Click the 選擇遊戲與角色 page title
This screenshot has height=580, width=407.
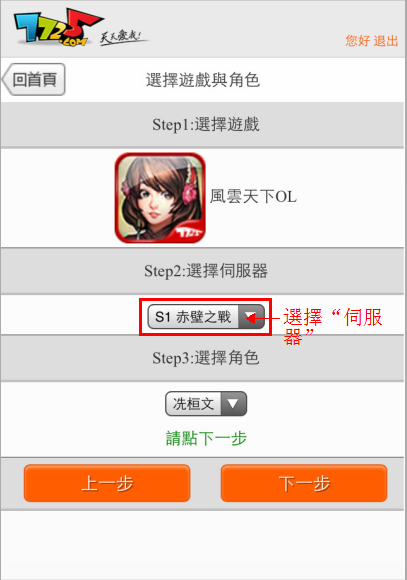(x=203, y=80)
